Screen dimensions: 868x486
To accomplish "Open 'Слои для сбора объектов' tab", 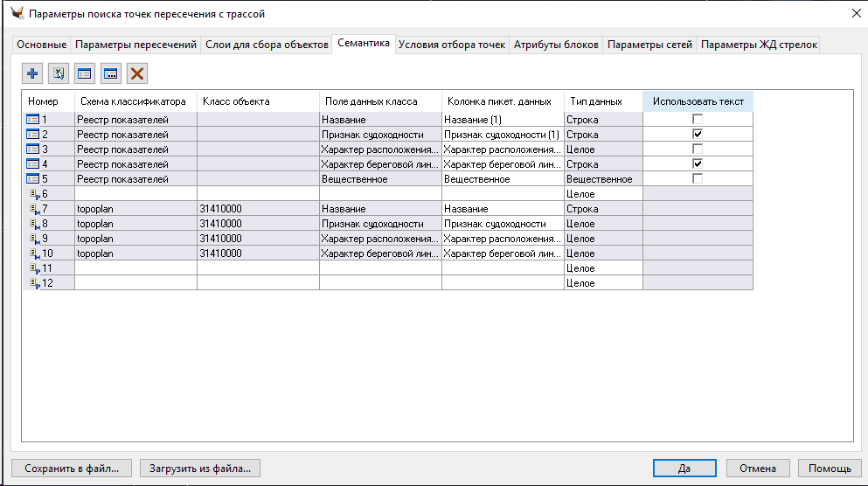I will 267,45.
